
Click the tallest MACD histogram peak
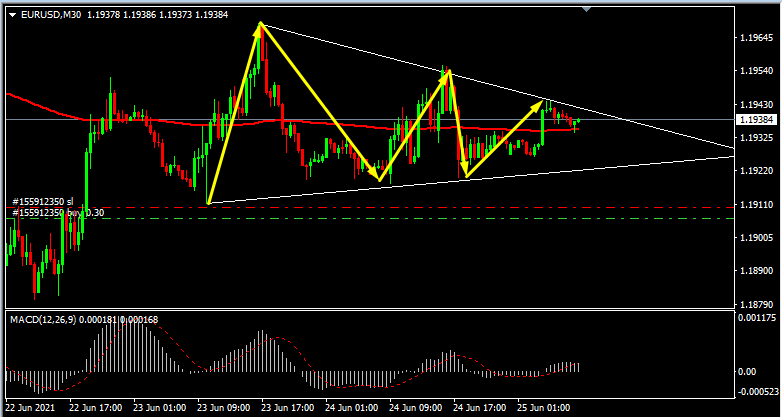pos(112,331)
